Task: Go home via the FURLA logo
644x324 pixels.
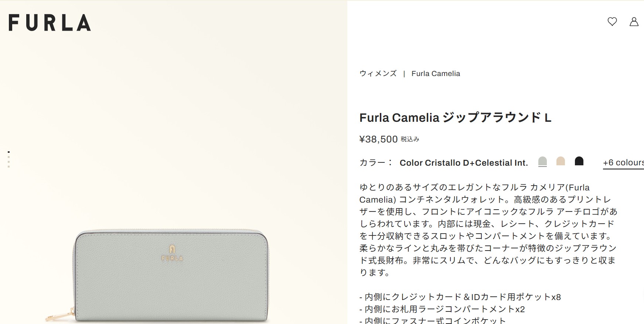Action: click(x=50, y=23)
